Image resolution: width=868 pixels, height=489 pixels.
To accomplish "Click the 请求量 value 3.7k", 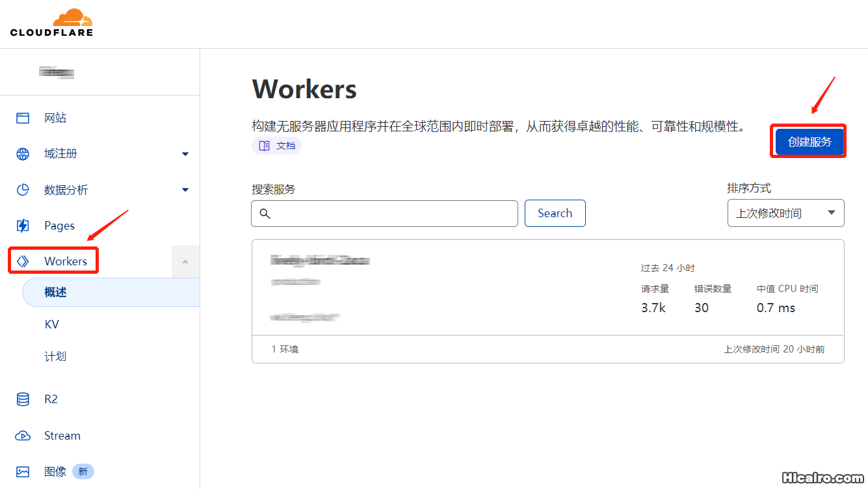I will tap(653, 308).
